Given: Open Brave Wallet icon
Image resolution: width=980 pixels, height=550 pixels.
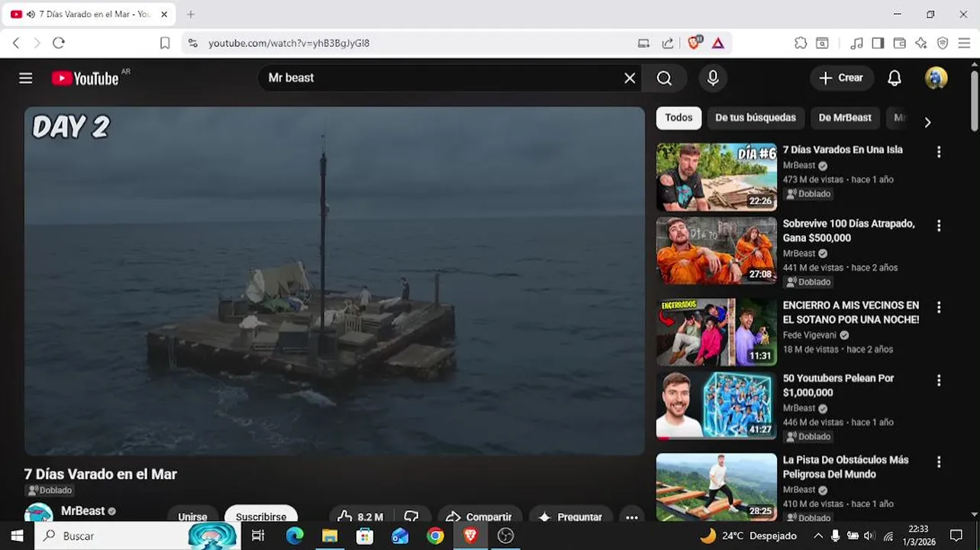Looking at the screenshot, I should click(x=900, y=44).
